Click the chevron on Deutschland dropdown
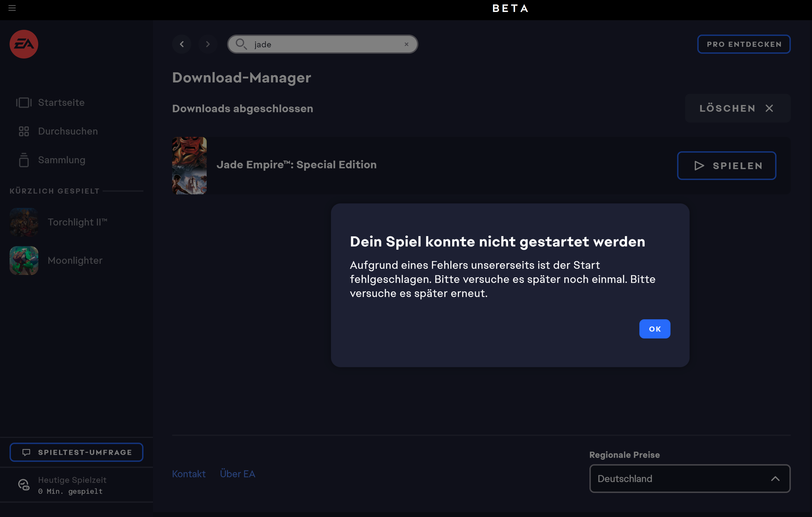 775,478
